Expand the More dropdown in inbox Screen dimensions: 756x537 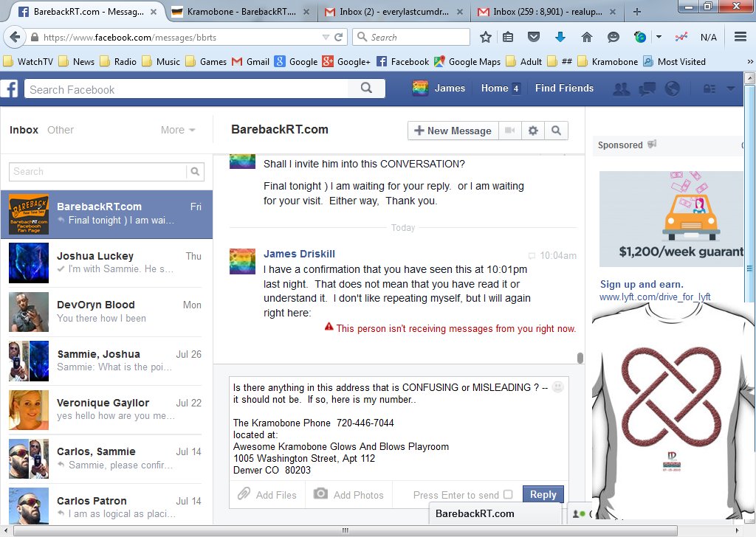pyautogui.click(x=178, y=130)
